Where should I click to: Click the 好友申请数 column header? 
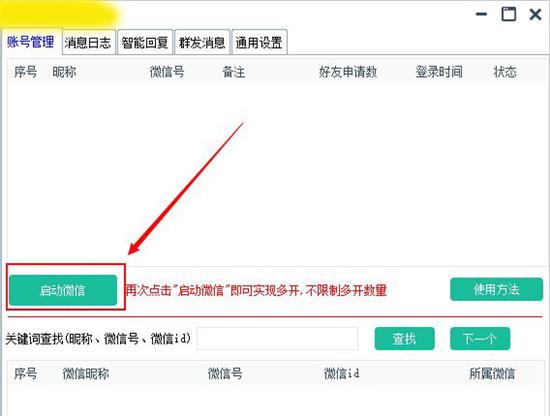click(x=348, y=72)
